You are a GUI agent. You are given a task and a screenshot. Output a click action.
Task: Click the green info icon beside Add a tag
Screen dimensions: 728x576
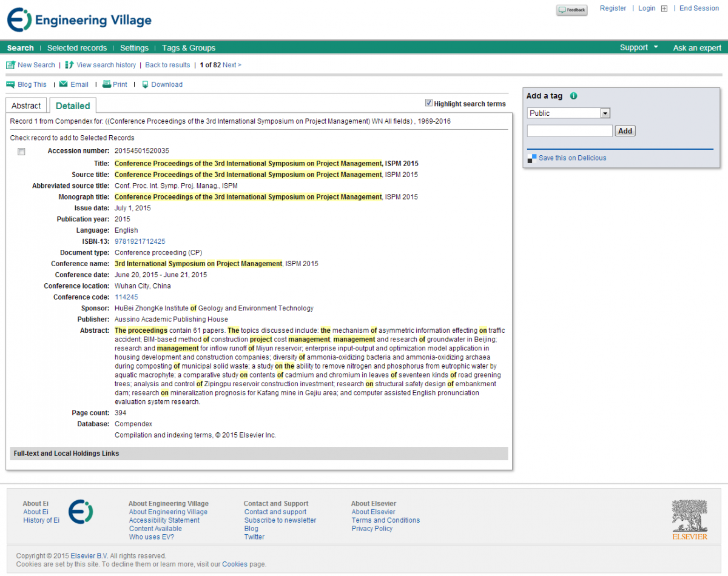574,96
